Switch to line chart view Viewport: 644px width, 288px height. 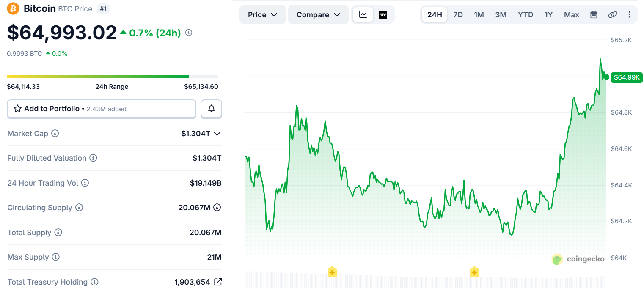click(363, 15)
